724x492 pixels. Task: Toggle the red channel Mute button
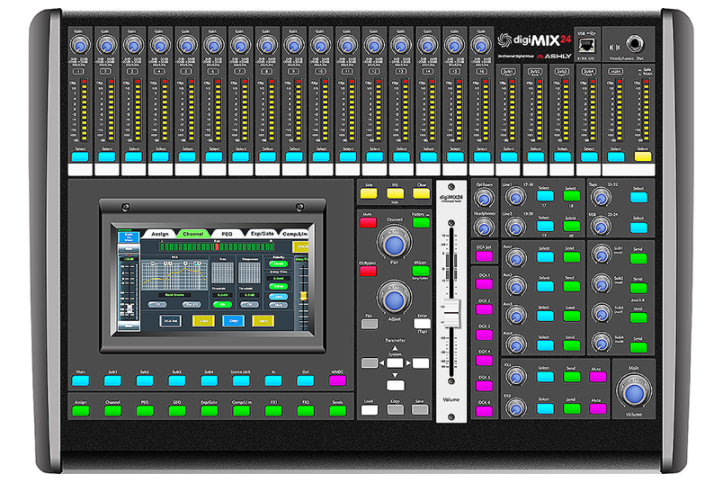tap(368, 222)
